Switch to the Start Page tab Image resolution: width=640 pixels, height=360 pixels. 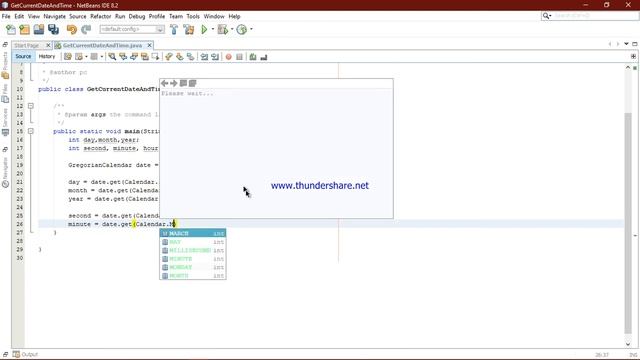[x=27, y=45]
